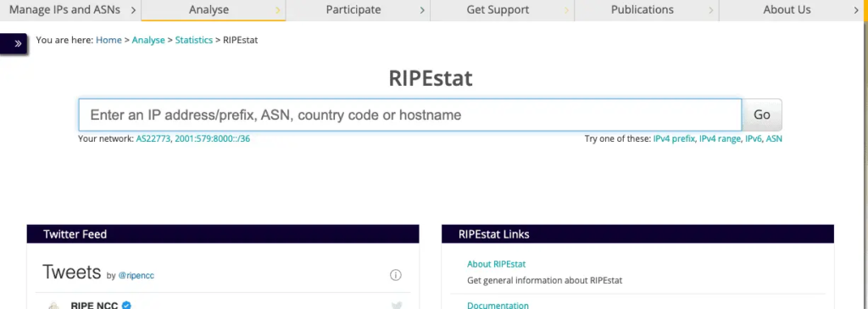Try the IPv4 range example link

[720, 138]
